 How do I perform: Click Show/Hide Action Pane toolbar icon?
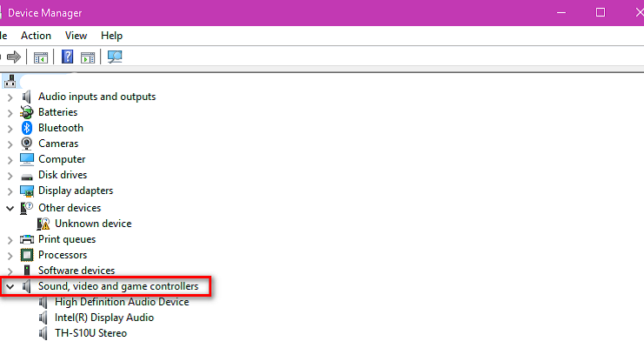pos(88,57)
